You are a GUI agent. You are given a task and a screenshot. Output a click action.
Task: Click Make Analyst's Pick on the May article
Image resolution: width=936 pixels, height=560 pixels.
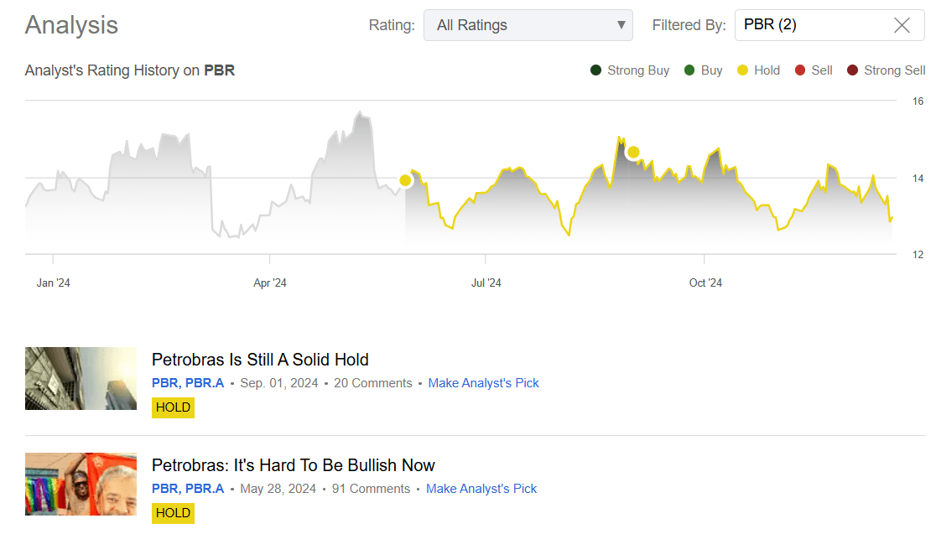(481, 488)
